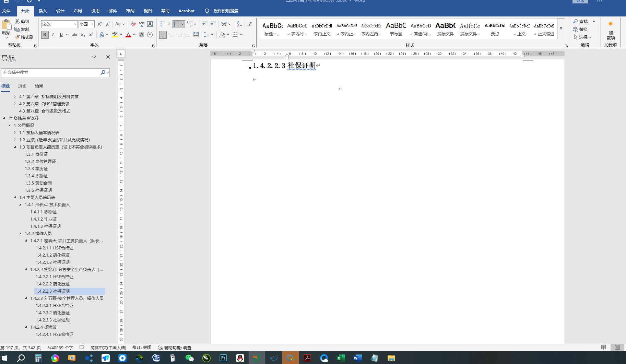Shrink the font size
The height and width of the screenshot is (364, 626).
point(108,24)
